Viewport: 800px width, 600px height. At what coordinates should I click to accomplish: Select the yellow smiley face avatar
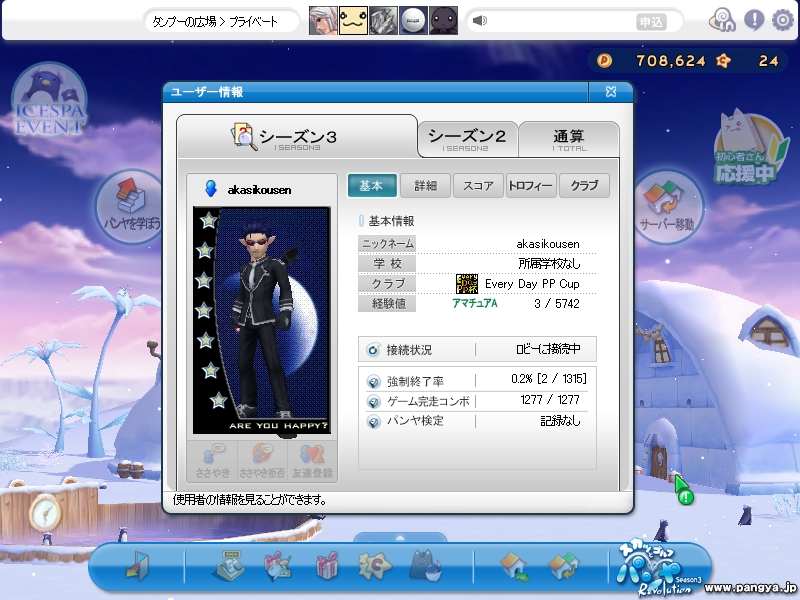point(353,20)
